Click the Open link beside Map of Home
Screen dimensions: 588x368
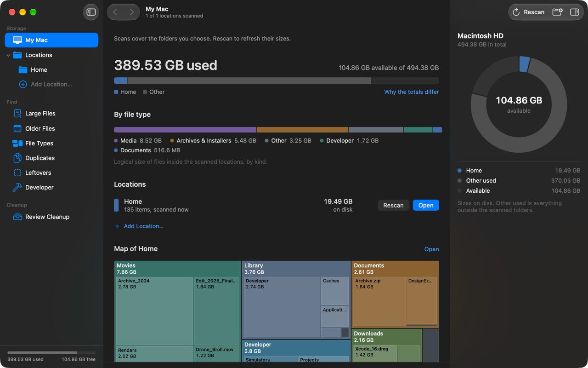coord(431,249)
